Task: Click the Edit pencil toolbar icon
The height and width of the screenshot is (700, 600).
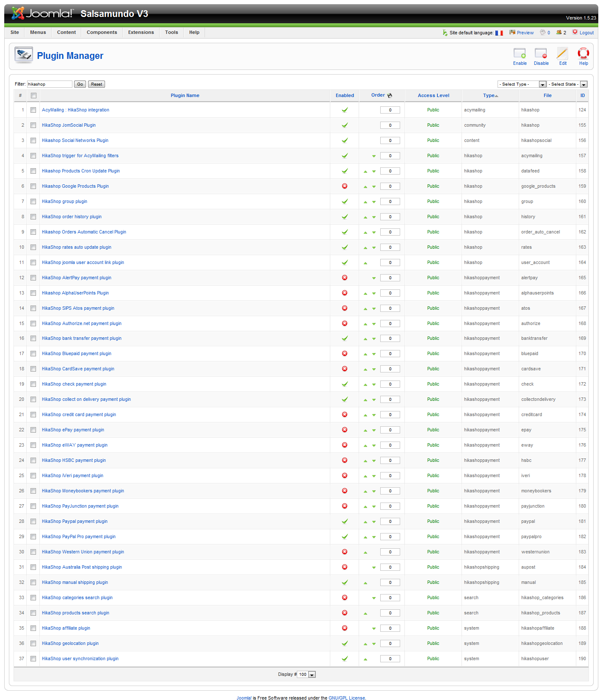Action: (x=562, y=53)
